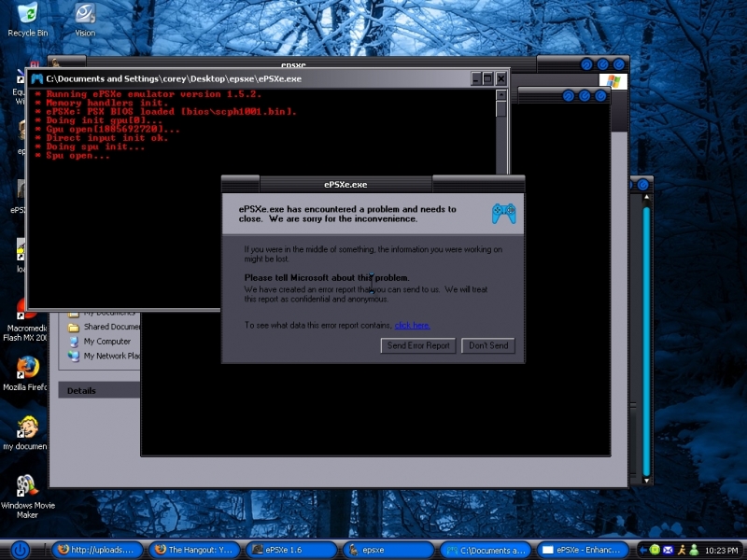This screenshot has height=560, width=747.
Task: Switch to the ePSXe 1.6 taskbar button
Action: pos(291,550)
